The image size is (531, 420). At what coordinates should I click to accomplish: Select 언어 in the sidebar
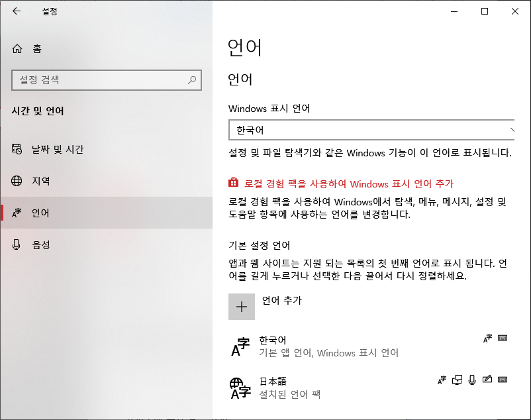107,213
